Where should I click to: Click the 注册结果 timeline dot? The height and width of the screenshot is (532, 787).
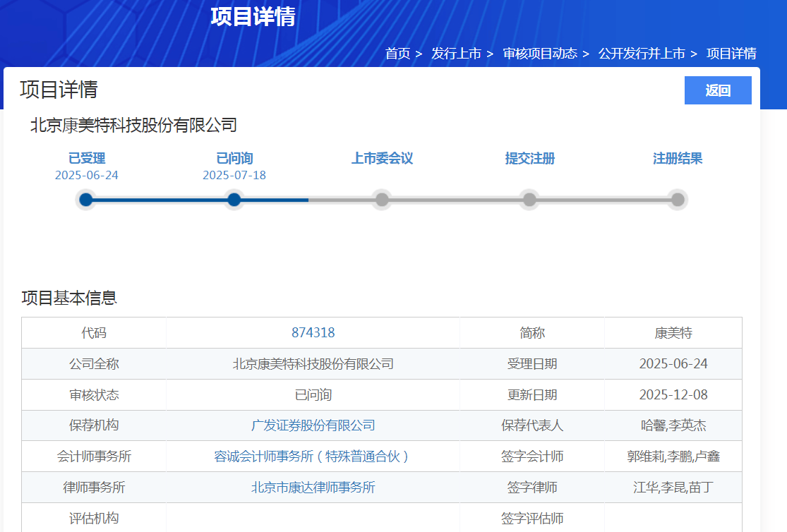(678, 200)
